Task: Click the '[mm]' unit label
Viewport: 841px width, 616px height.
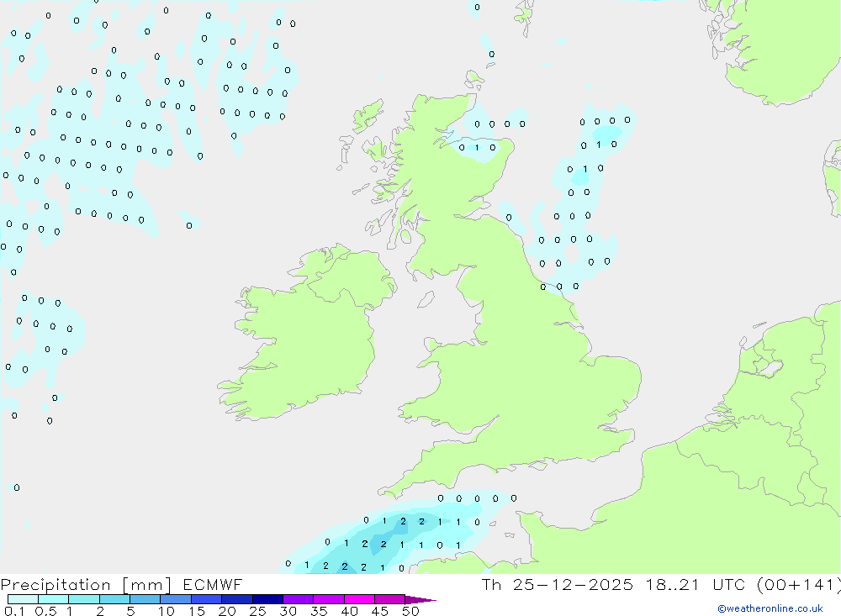Action: click(146, 585)
